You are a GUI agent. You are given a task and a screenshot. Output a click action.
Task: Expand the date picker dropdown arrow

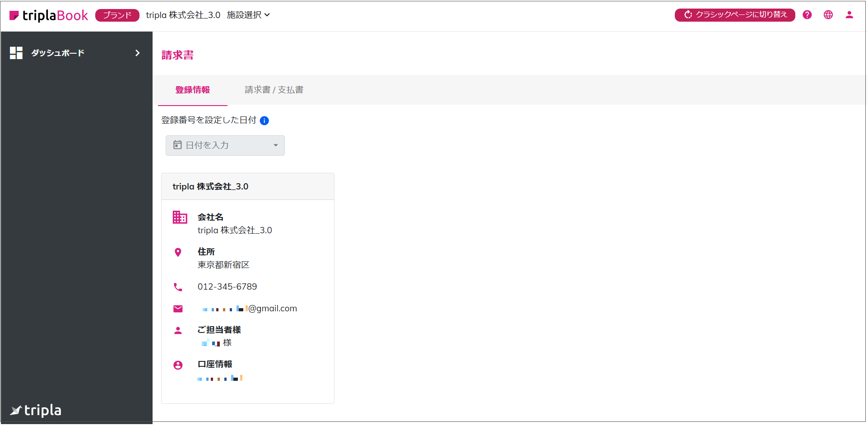click(276, 145)
